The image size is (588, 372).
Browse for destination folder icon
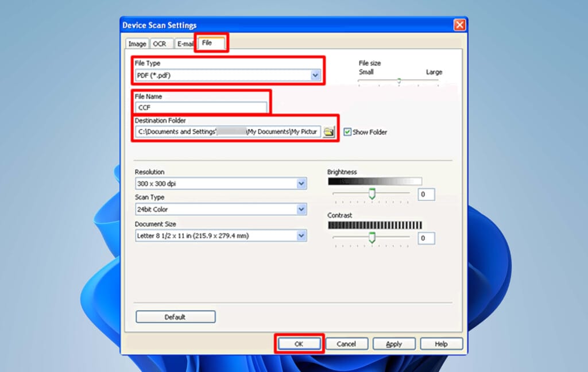pos(329,132)
